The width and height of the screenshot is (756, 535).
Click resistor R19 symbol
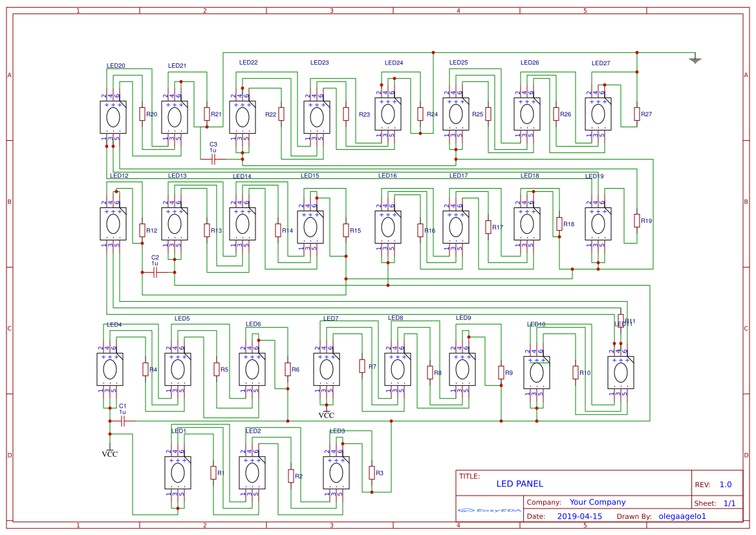coord(637,220)
